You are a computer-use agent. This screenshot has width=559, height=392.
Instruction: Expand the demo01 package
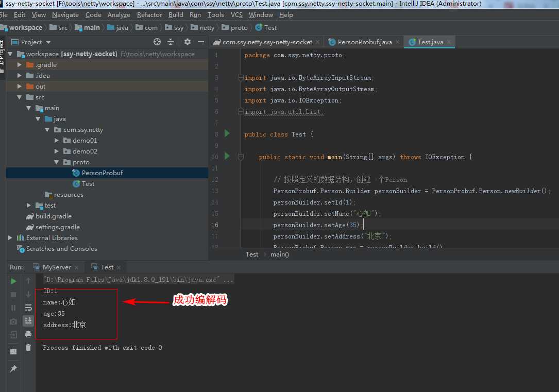pos(56,141)
